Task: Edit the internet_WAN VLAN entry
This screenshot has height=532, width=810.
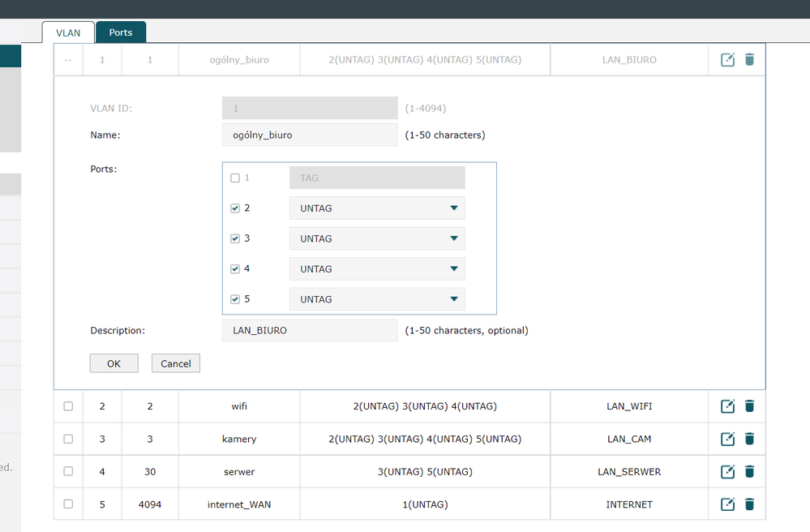Action: [727, 504]
